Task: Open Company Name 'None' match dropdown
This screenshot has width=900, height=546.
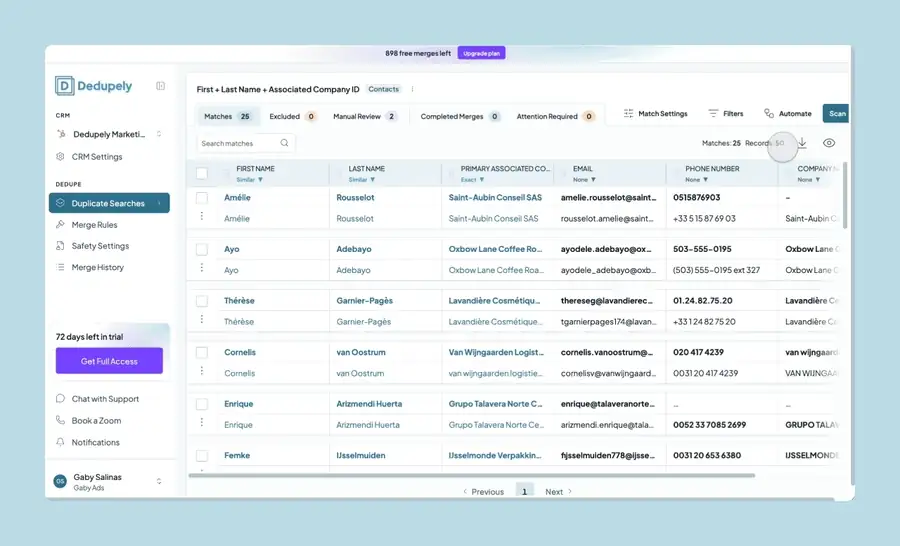Action: (x=809, y=180)
